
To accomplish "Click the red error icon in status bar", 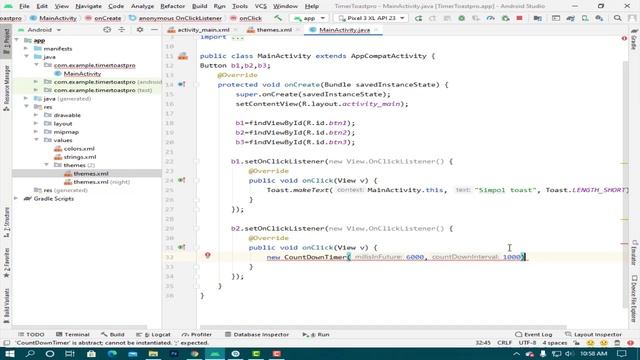I will (631, 343).
